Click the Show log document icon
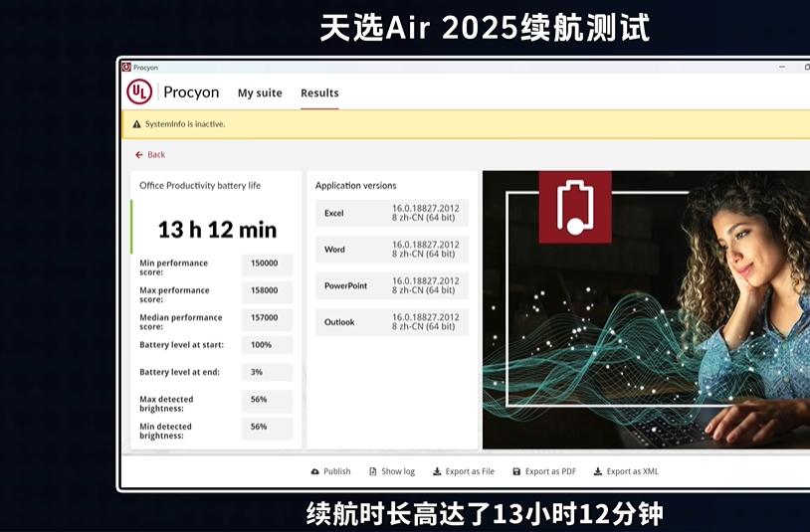The width and height of the screenshot is (810, 532). [x=373, y=471]
